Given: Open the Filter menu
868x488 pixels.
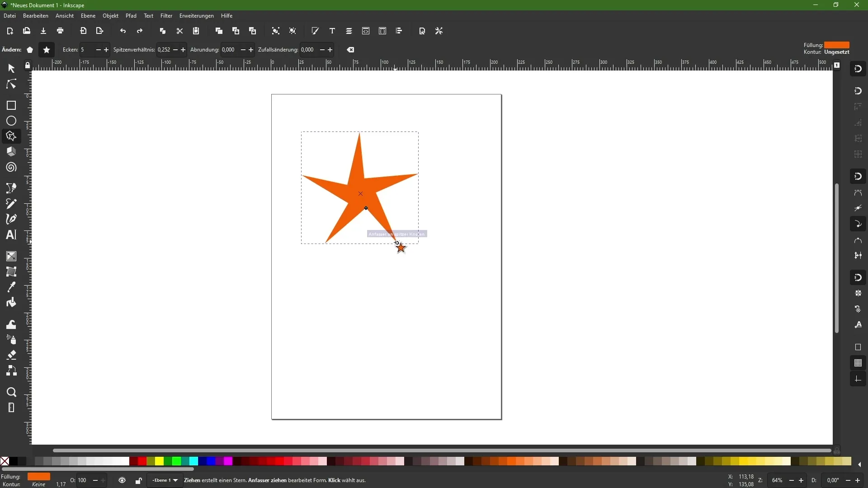Looking at the screenshot, I should [166, 16].
